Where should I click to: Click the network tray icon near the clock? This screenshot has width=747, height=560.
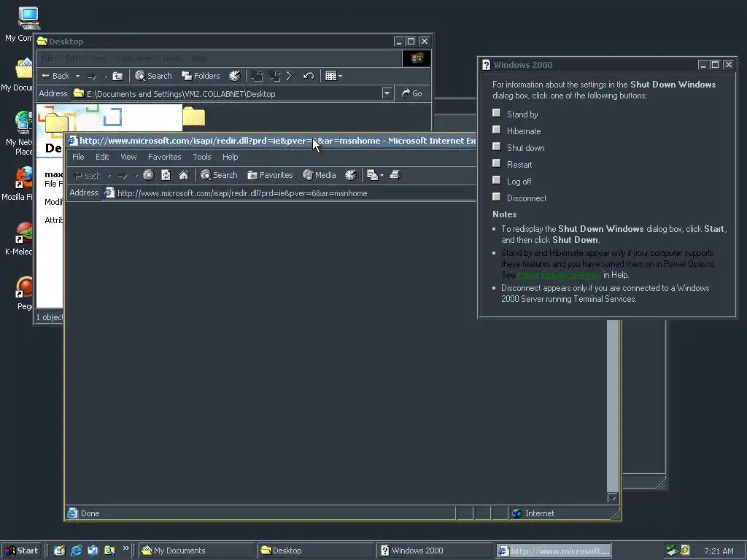(672, 551)
